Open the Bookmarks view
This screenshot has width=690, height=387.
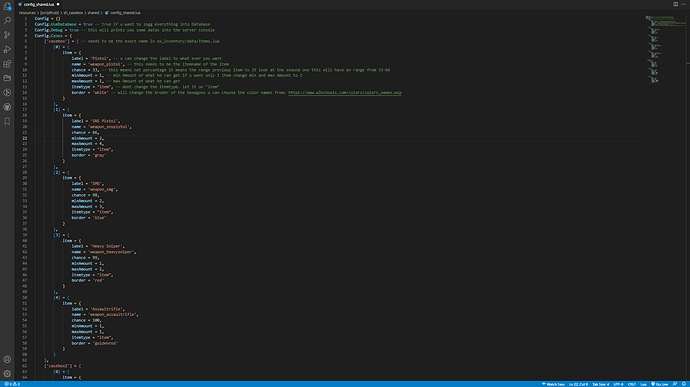click(7, 122)
